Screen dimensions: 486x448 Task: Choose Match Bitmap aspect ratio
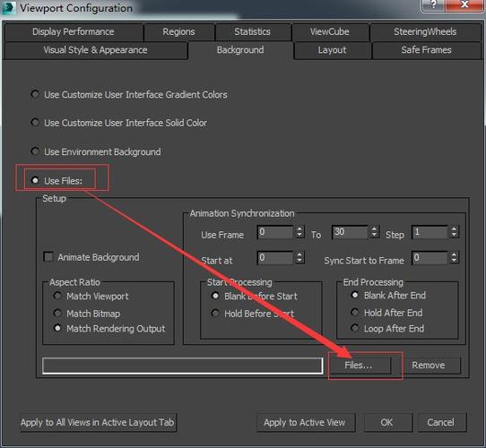tap(57, 313)
